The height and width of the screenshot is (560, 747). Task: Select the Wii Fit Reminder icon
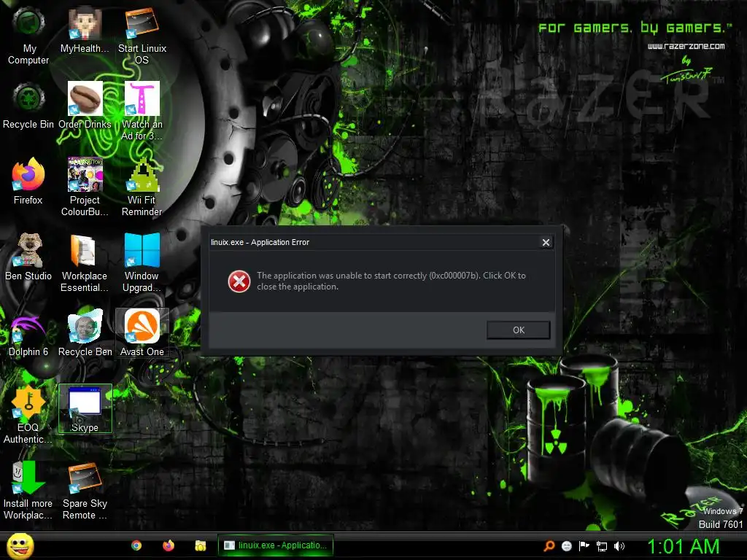click(142, 187)
